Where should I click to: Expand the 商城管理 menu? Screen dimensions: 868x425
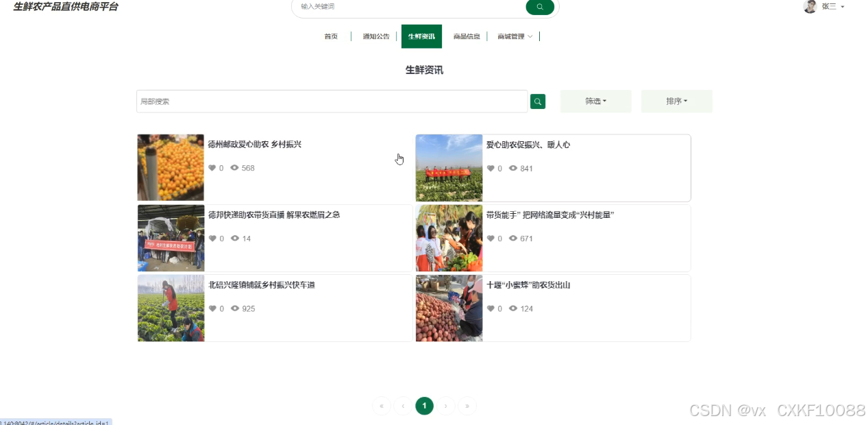click(x=514, y=36)
